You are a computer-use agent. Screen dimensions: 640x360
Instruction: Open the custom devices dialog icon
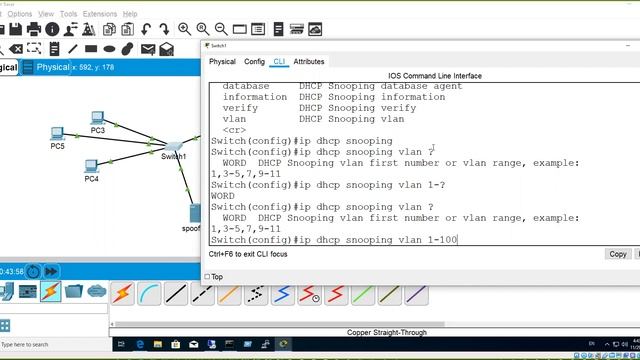(x=258, y=29)
